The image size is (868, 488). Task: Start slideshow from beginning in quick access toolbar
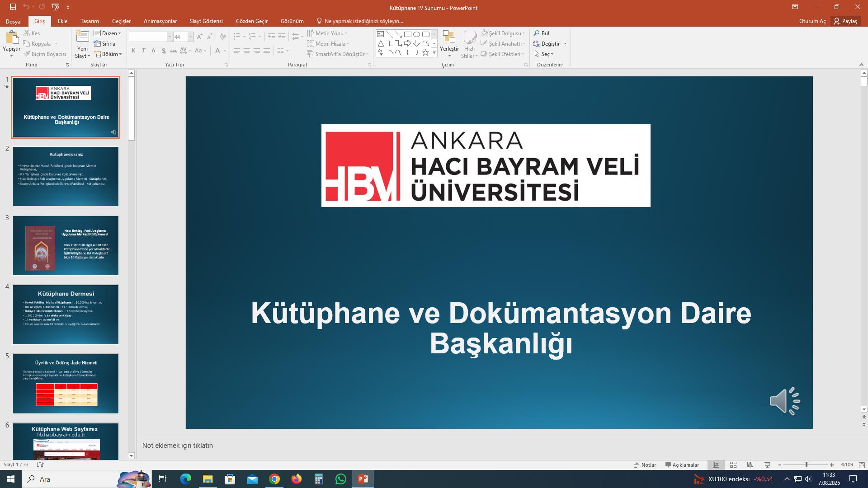pyautogui.click(x=55, y=7)
